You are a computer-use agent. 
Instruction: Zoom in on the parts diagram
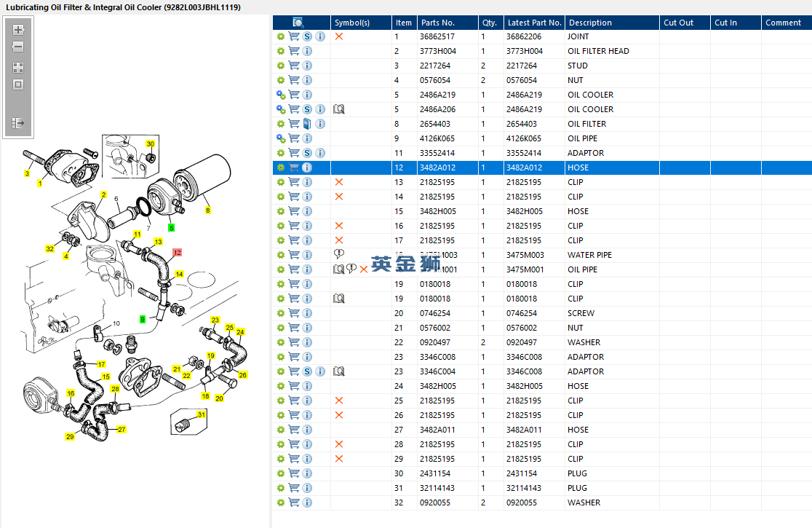pos(18,30)
